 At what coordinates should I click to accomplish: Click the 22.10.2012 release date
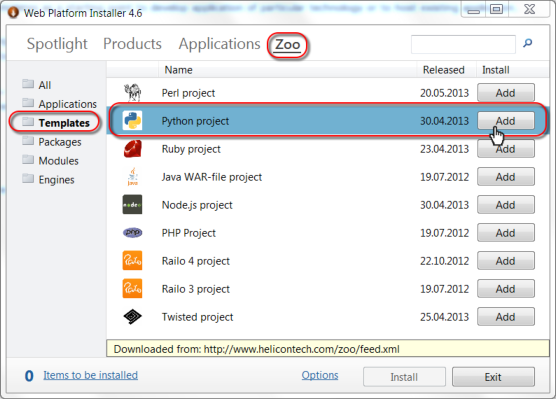click(444, 261)
